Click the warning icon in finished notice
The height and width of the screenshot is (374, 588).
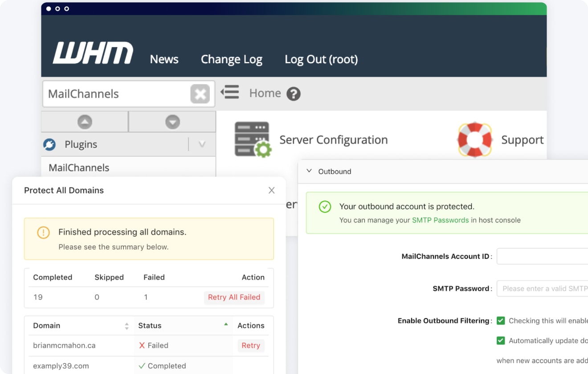43,232
